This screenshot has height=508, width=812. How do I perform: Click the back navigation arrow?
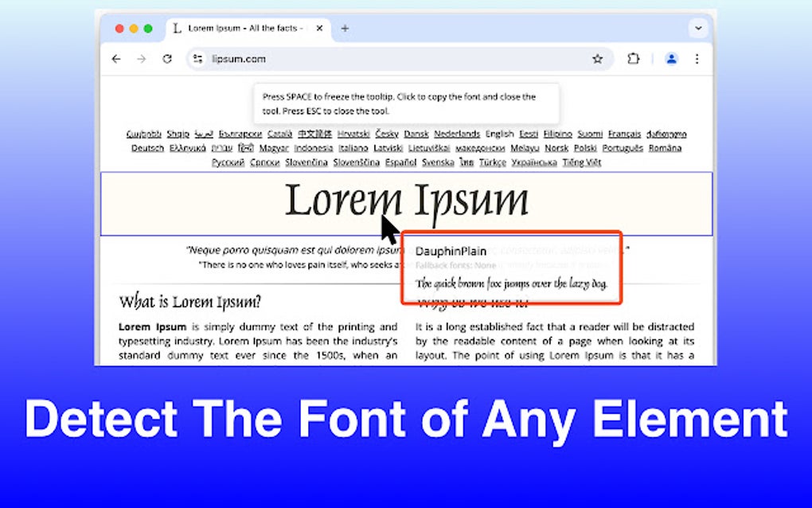tap(116, 59)
